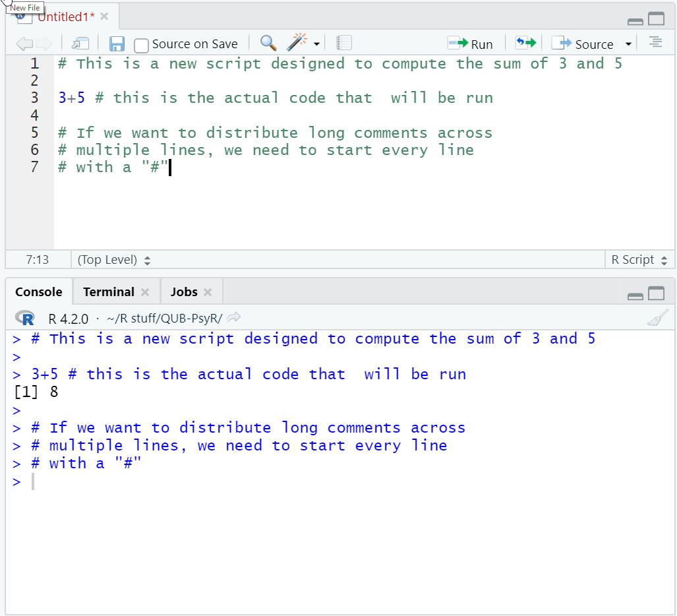
Task: Switch to the Terminal tab
Action: click(109, 292)
